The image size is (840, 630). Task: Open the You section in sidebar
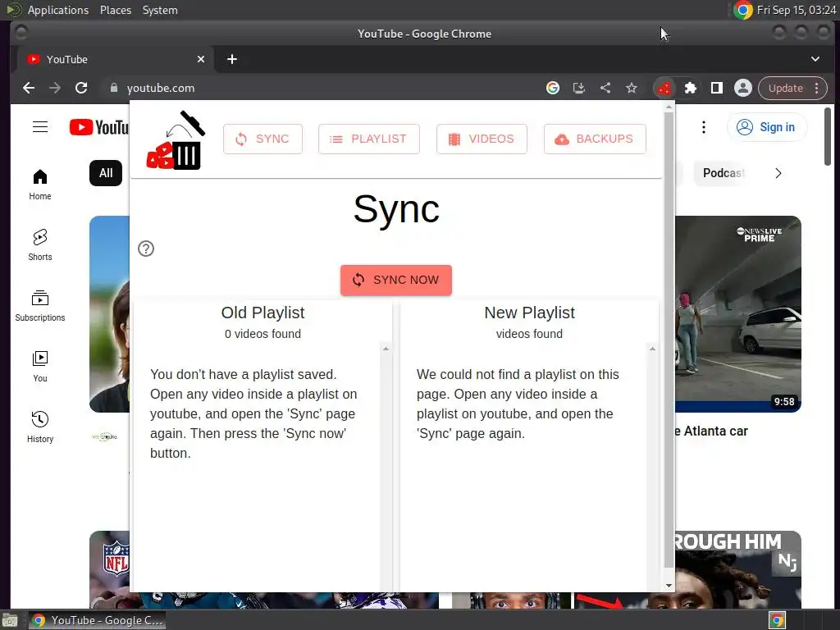pos(40,367)
